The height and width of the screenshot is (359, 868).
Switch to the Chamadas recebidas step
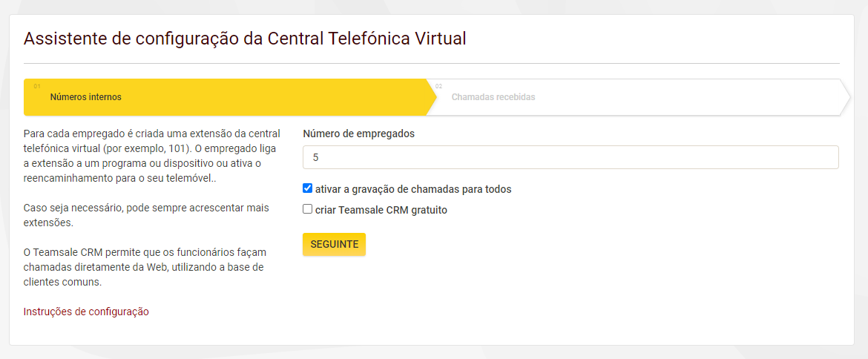pos(638,97)
